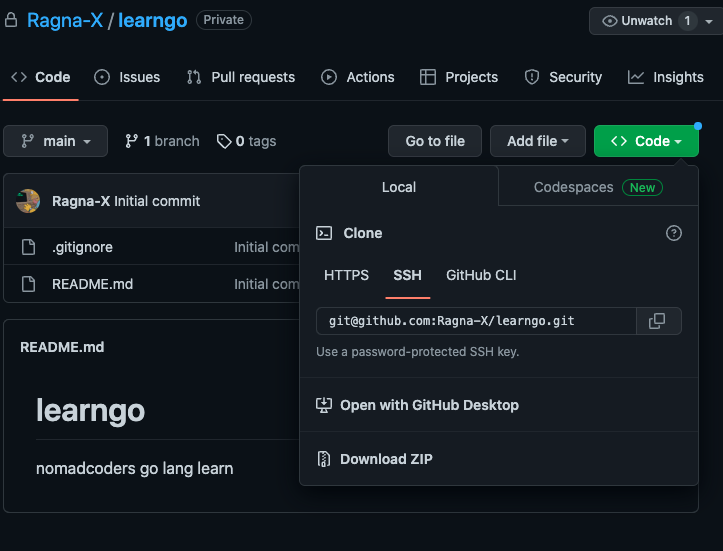This screenshot has height=551, width=723.
Task: Copy the SSH clone URL
Action: [658, 321]
